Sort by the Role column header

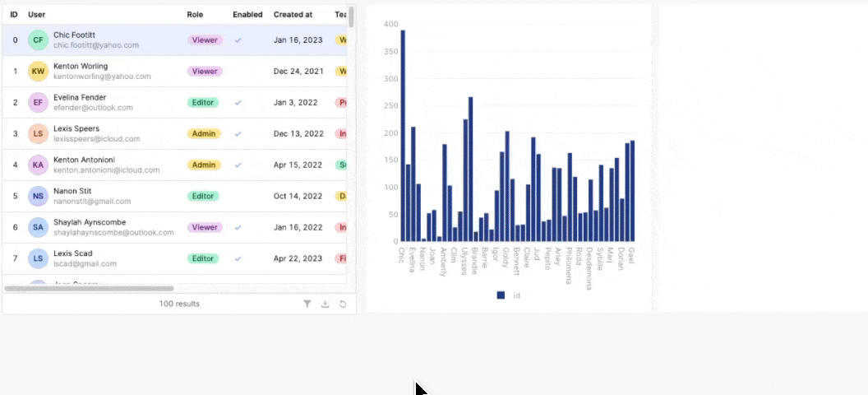pos(195,15)
